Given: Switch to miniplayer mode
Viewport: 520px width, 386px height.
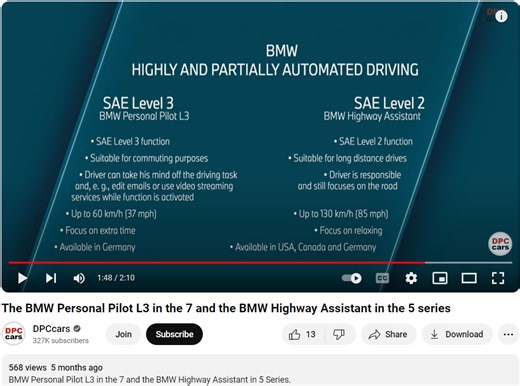Looking at the screenshot, I should click(x=440, y=278).
